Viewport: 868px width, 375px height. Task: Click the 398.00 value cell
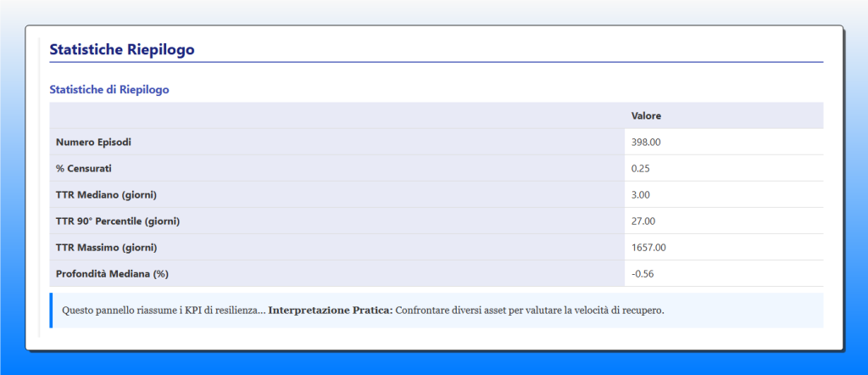pyautogui.click(x=646, y=142)
